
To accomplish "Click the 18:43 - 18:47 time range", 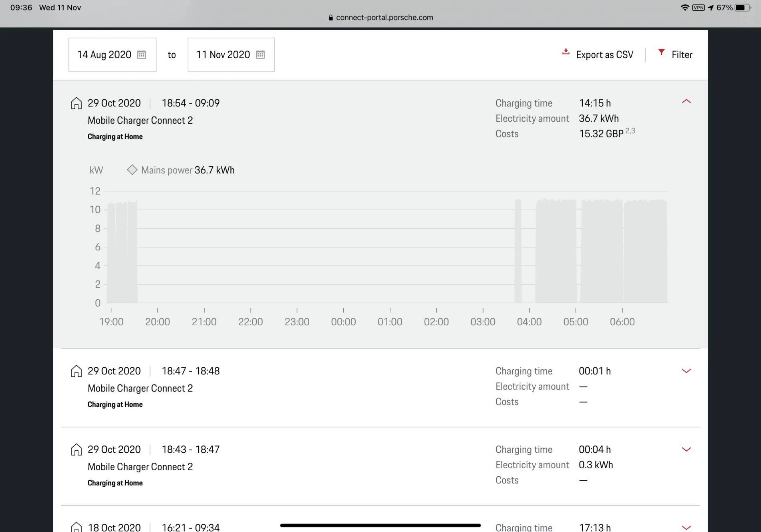I will coord(191,450).
